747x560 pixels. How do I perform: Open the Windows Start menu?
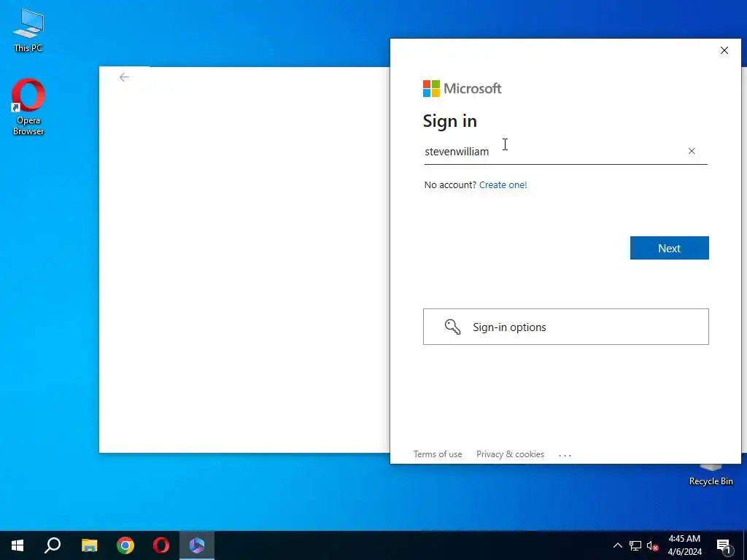tap(18, 545)
